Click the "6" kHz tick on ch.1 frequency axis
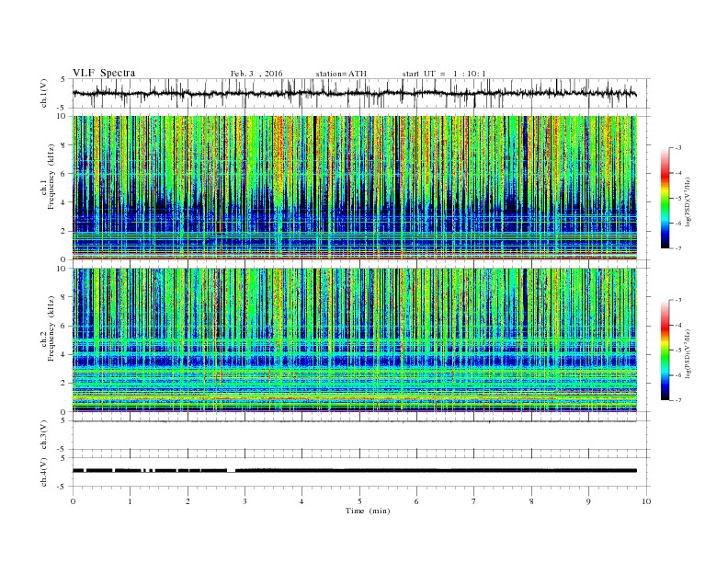 pos(63,174)
